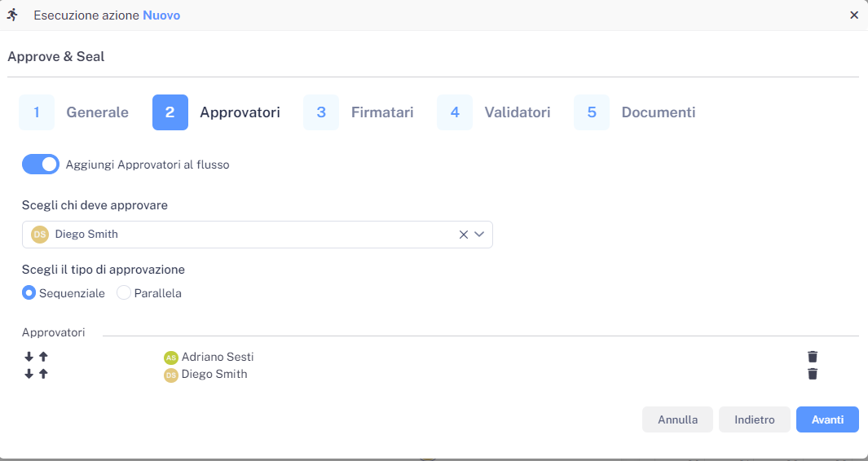Toggle off Aggiungi Approvatori al flusso
The height and width of the screenshot is (461, 868).
click(x=41, y=165)
